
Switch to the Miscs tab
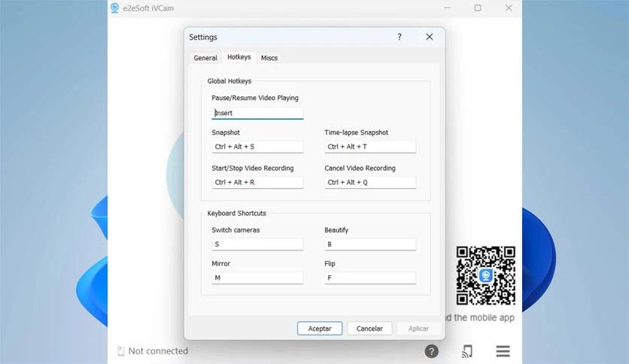(x=269, y=58)
